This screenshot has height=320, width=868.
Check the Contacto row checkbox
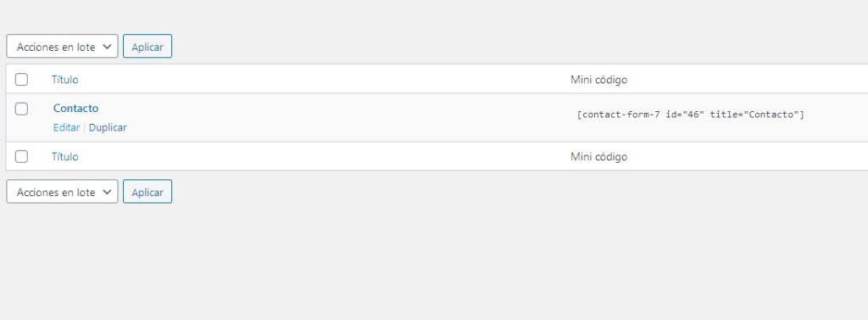[21, 109]
